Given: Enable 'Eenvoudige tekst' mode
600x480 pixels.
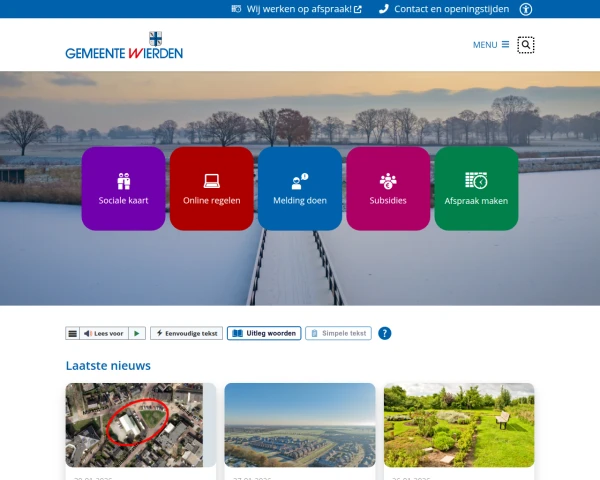Looking at the screenshot, I should (186, 333).
